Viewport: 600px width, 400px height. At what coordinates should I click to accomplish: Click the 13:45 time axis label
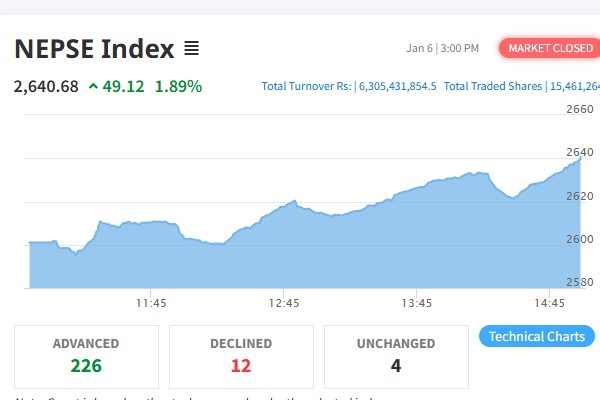click(x=417, y=302)
